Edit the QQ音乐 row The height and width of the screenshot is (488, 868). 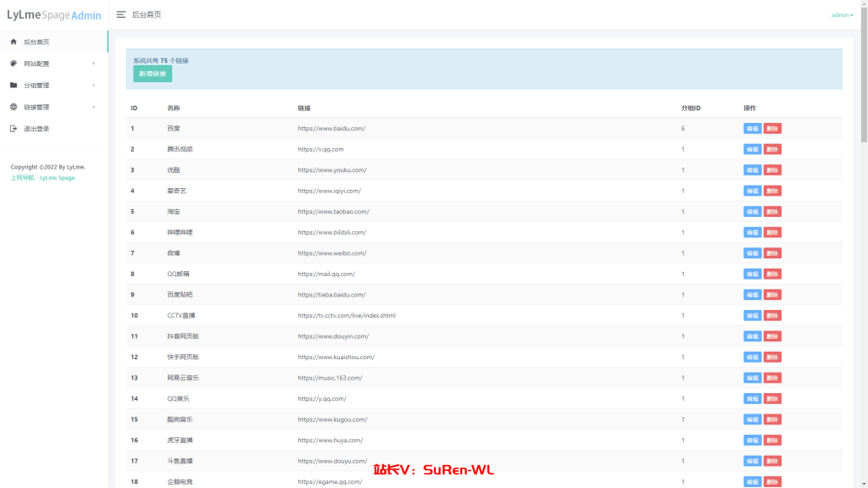tap(753, 399)
